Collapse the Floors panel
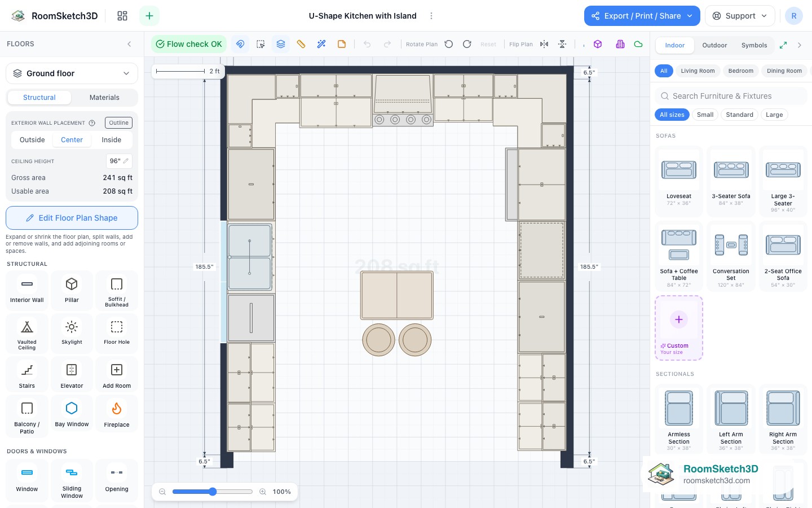812x508 pixels. coord(129,44)
